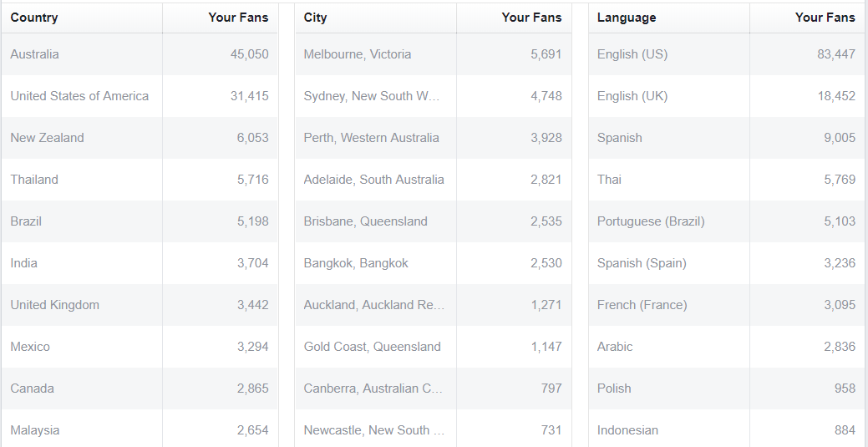Click the Malaysia country row

coord(140,430)
